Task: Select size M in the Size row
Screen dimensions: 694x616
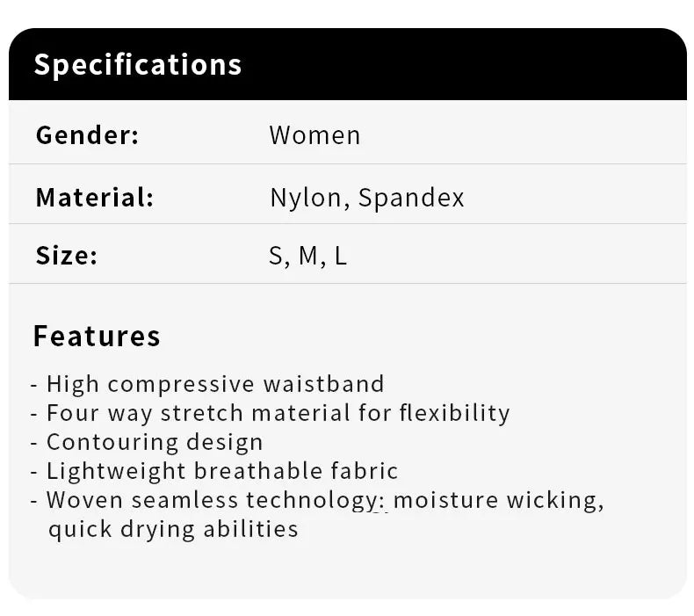Action: pos(307,257)
